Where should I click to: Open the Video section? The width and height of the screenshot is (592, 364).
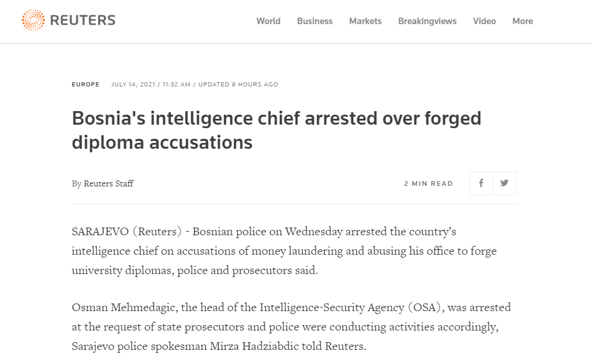click(x=484, y=21)
